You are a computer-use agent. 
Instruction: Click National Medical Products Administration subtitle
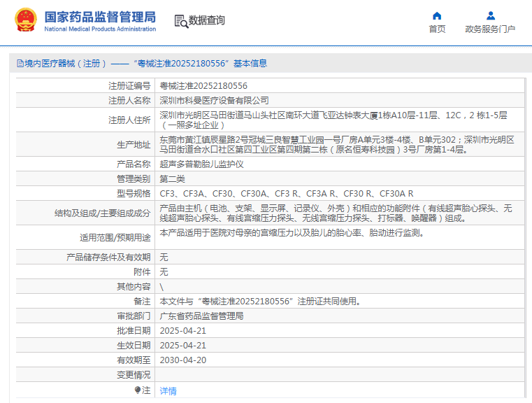pyautogui.click(x=100, y=29)
